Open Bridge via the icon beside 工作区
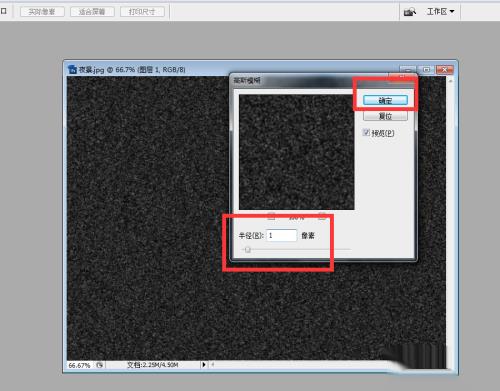Image resolution: width=500 pixels, height=391 pixels. tap(410, 12)
